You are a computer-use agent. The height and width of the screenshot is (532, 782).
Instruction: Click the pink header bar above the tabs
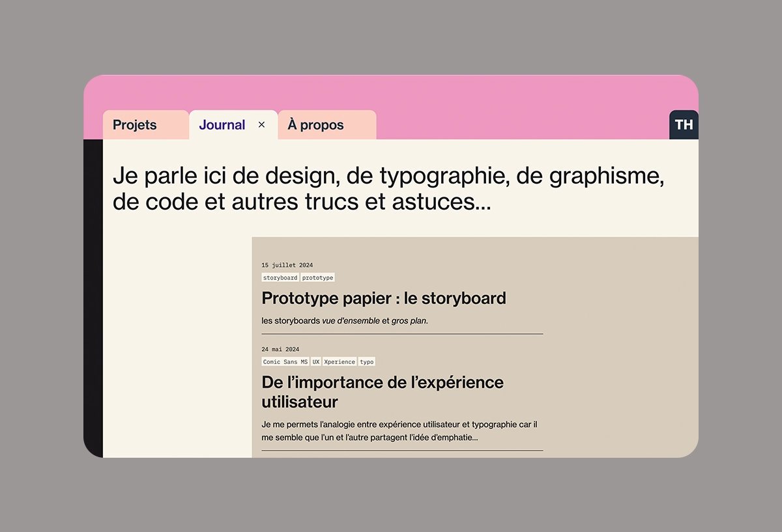(391, 92)
